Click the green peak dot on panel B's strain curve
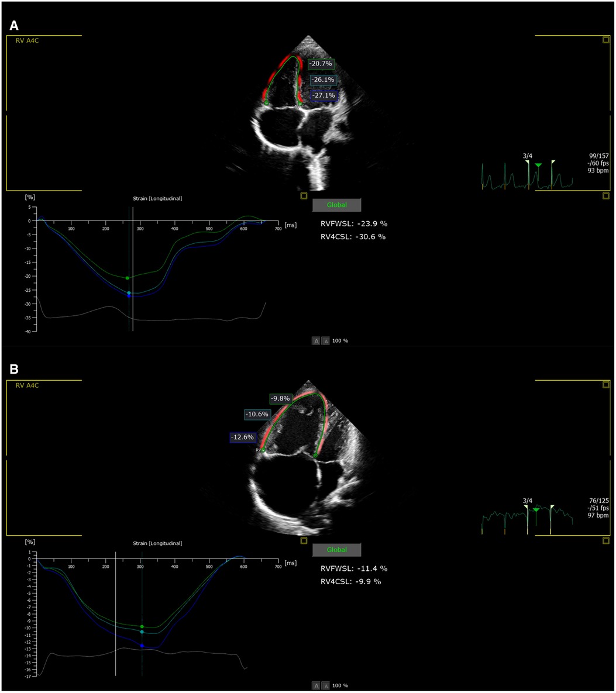Image resolution: width=616 pixels, height=693 pixels. [142, 627]
